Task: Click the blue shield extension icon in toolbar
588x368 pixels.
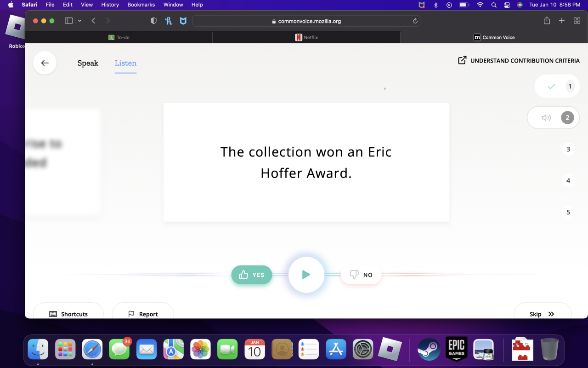Action: 183,21
